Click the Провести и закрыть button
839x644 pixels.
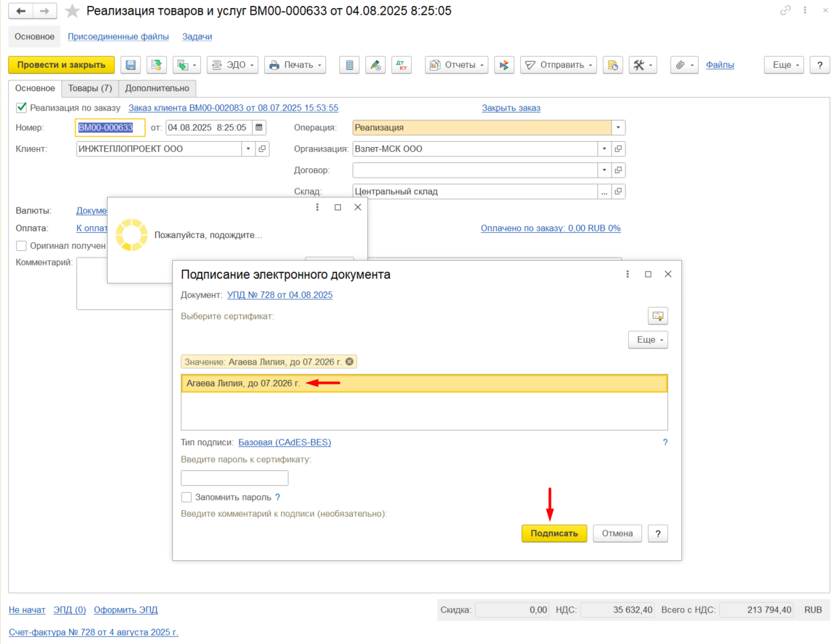[x=61, y=65]
